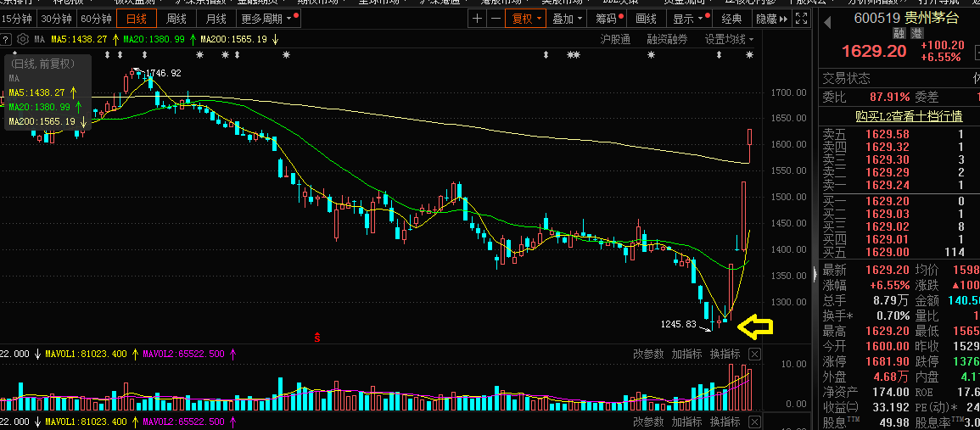Click the red S marker on chart

click(317, 337)
